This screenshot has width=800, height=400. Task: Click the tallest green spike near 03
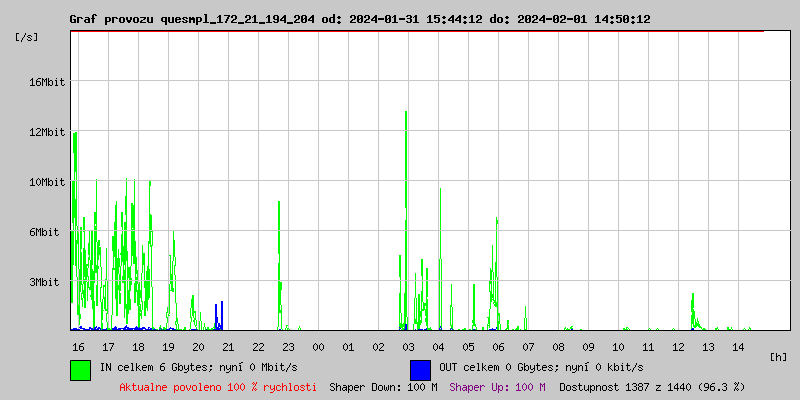[406, 219]
